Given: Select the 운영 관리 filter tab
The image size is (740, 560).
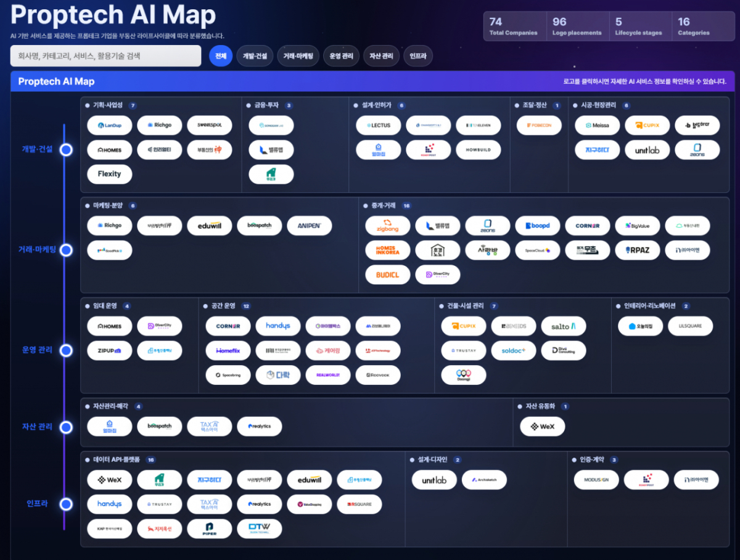Looking at the screenshot, I should pos(341,56).
